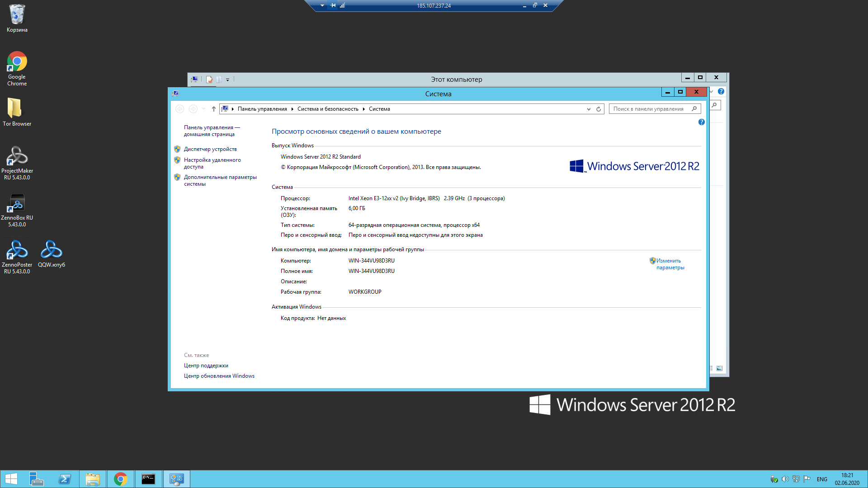Click the 6,00 ГБ memory value
The width and height of the screenshot is (868, 488).
357,208
